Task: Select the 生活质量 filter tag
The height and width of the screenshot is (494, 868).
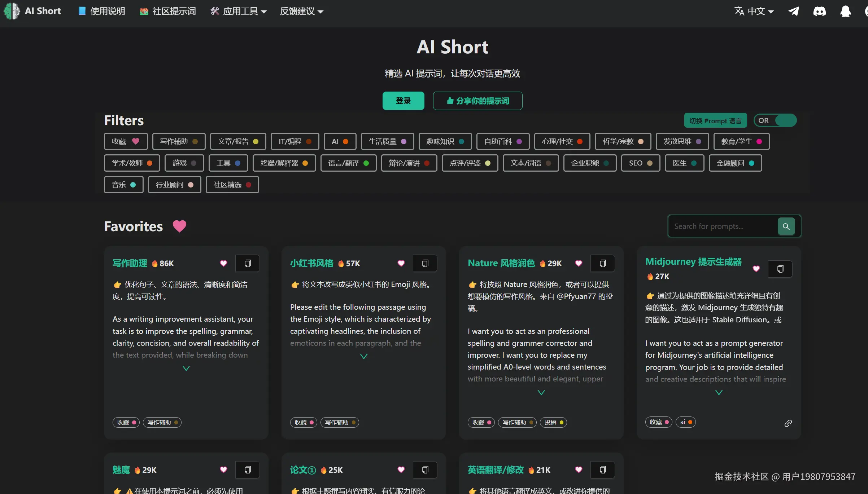Action: (387, 141)
